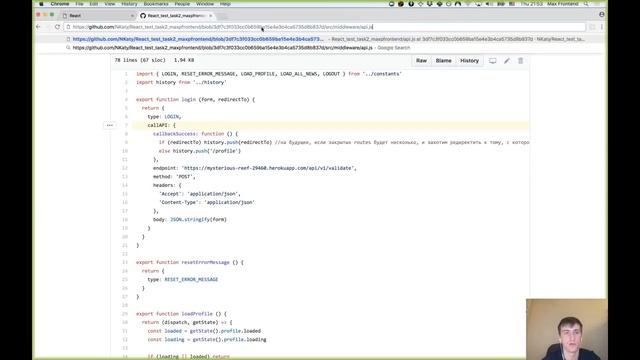Click the 'Accept': 'application/json' line

click(200, 194)
